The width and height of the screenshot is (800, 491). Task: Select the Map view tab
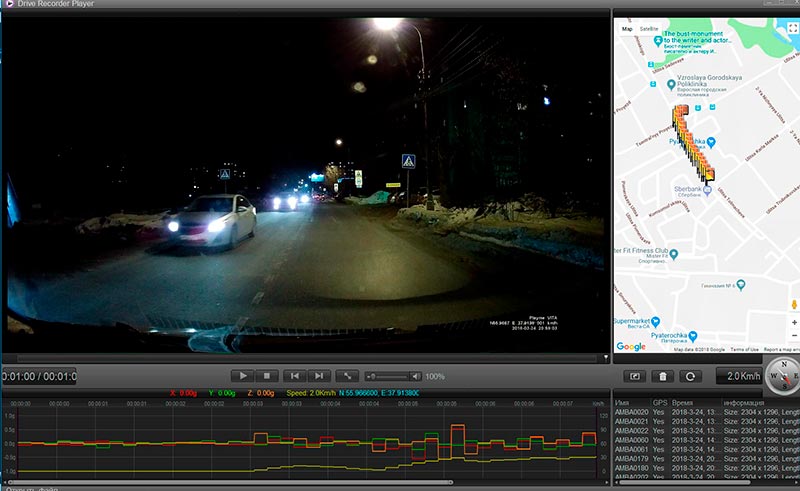click(x=627, y=29)
